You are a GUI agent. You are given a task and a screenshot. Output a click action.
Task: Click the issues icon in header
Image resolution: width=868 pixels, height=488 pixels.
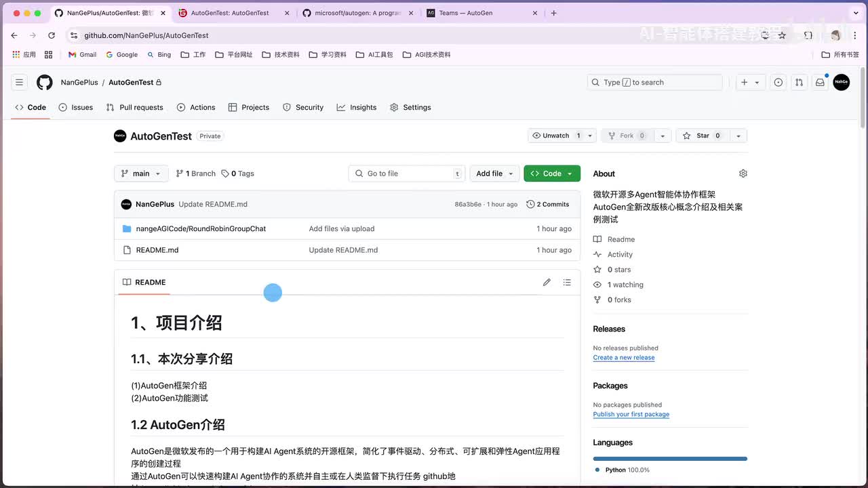coord(778,82)
